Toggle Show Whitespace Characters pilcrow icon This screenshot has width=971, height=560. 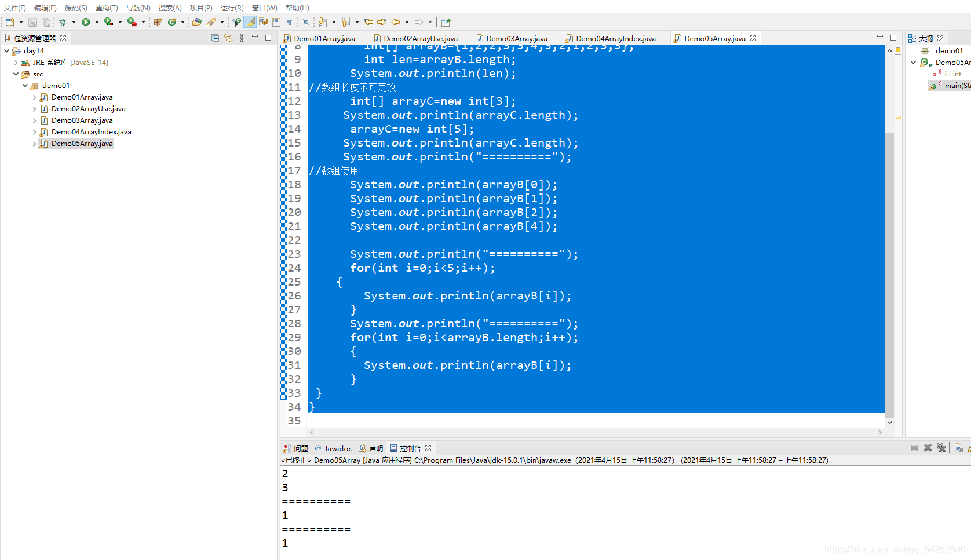click(290, 22)
